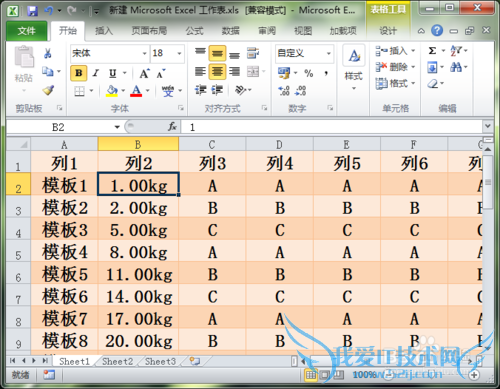
Task: Toggle Italic formatting
Action: point(96,73)
